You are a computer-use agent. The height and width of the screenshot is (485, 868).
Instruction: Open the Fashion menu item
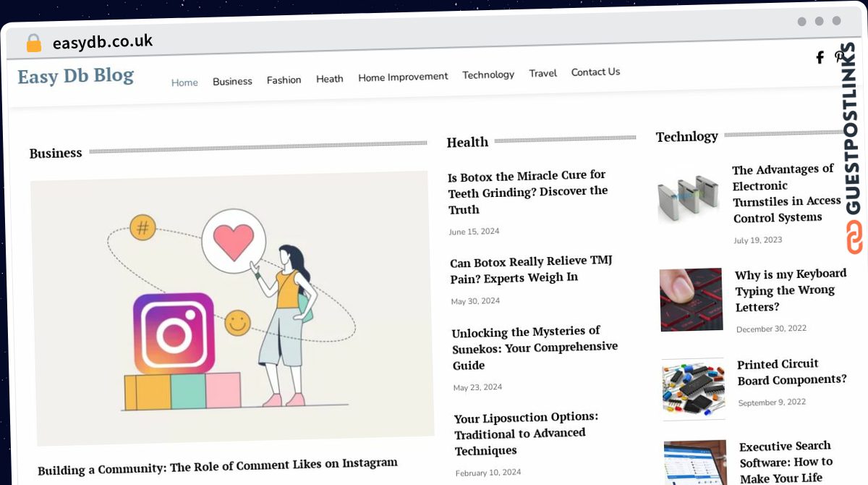(x=284, y=80)
